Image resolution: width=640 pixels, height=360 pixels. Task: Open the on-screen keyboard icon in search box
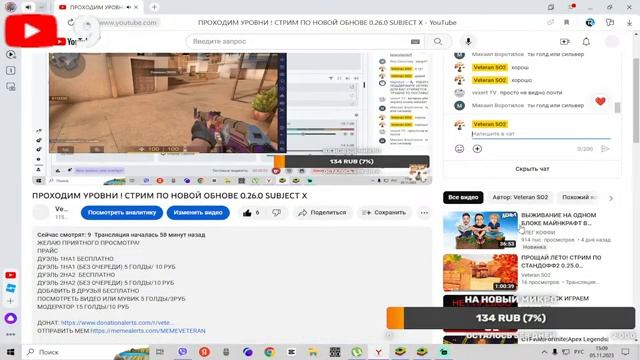pos(415,42)
